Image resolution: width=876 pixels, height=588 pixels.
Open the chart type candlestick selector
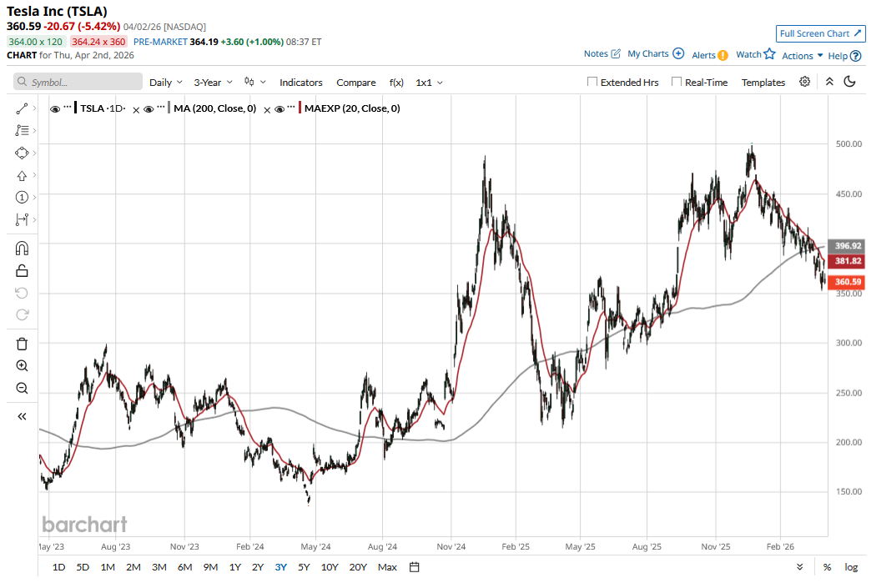[x=254, y=82]
